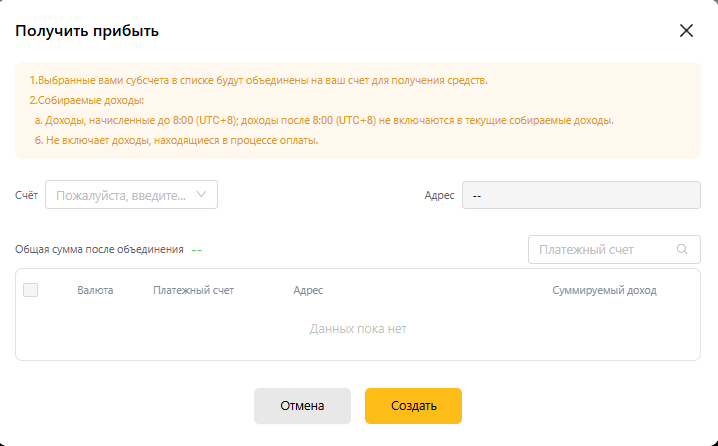
Task: Click the Адрес label beside the gray field
Action: pos(439,195)
